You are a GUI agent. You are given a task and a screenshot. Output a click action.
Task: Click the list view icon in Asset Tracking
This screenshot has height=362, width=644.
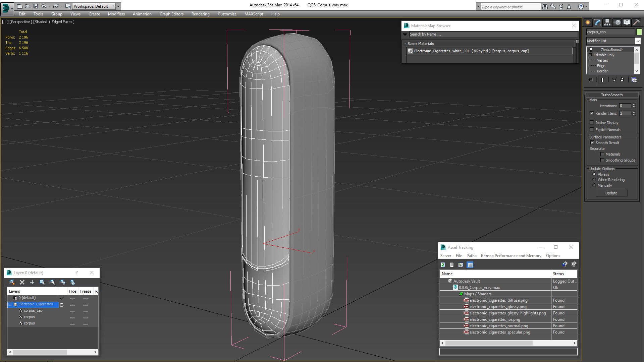pyautogui.click(x=452, y=265)
